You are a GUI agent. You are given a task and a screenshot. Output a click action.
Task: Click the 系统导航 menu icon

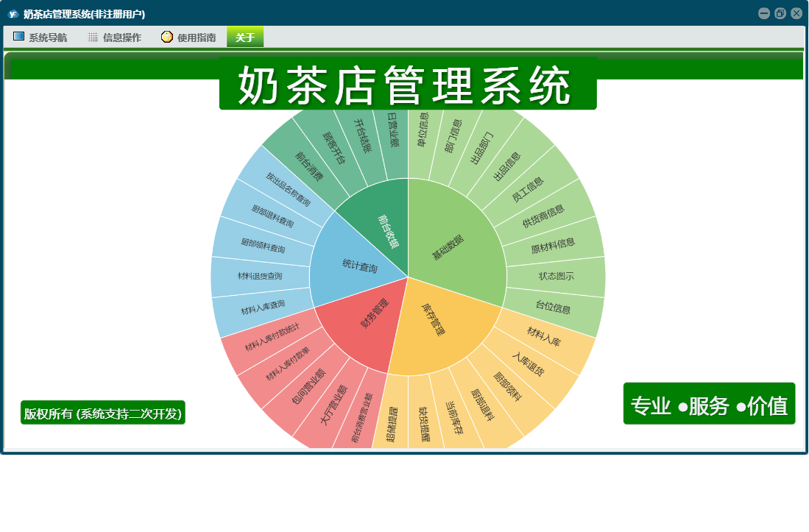(18, 36)
